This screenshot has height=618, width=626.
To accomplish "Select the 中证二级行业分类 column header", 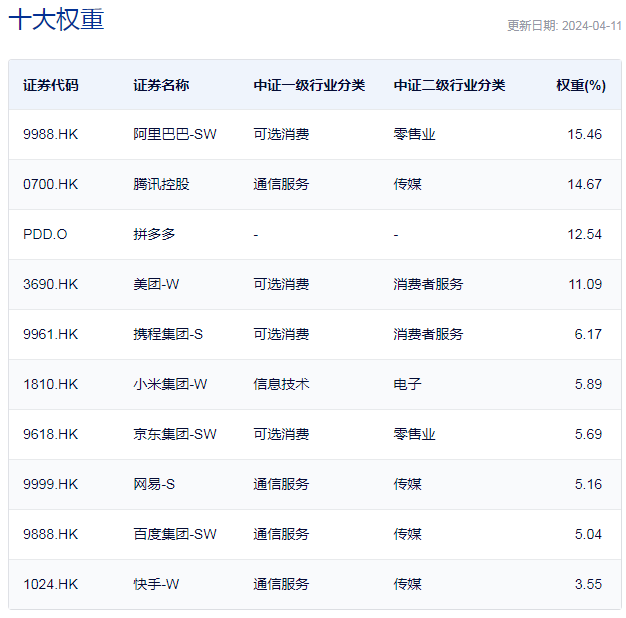I will click(449, 85).
